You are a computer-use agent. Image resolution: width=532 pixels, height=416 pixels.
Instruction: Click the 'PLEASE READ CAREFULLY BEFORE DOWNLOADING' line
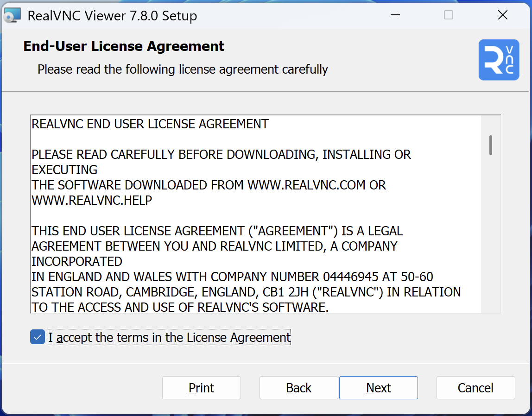[x=221, y=155]
